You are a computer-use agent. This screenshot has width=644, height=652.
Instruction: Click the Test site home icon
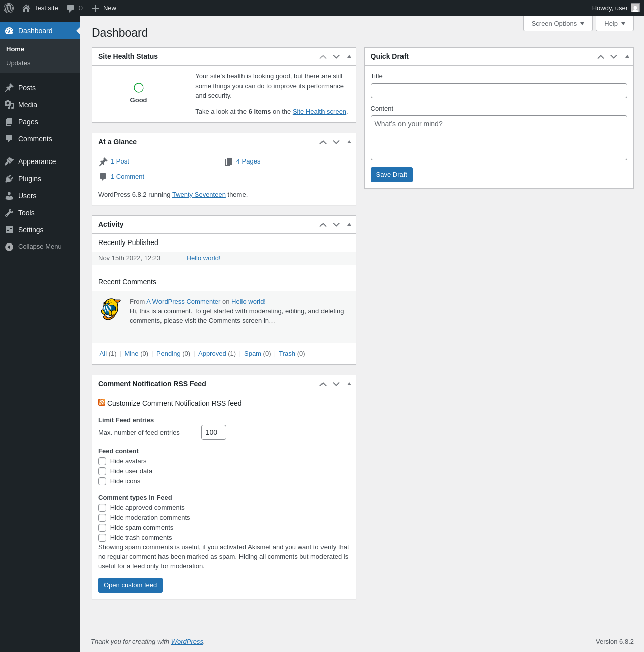coord(26,8)
